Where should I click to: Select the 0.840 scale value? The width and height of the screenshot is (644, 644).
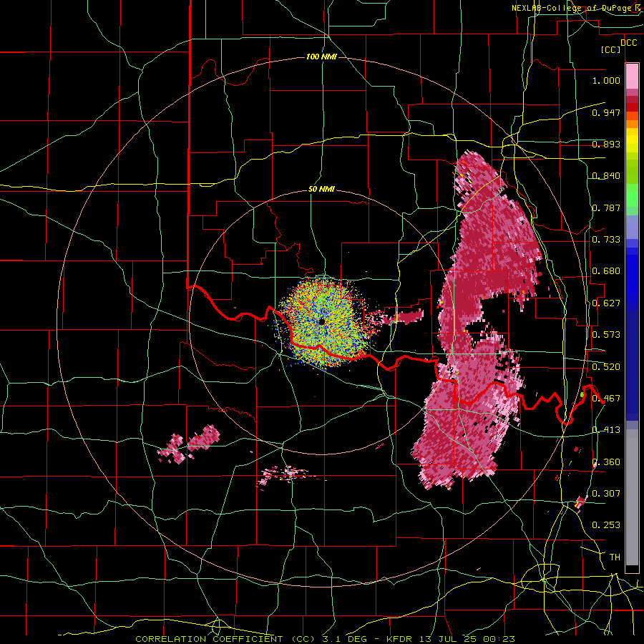tap(606, 176)
